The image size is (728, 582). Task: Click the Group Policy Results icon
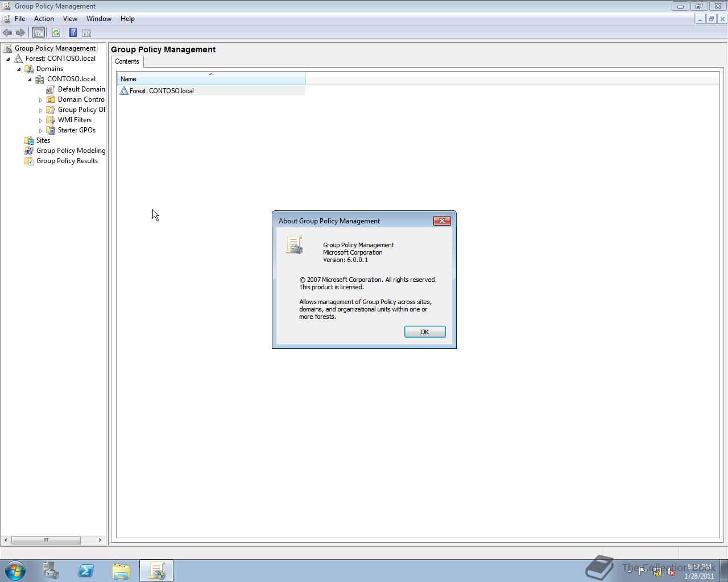[29, 161]
